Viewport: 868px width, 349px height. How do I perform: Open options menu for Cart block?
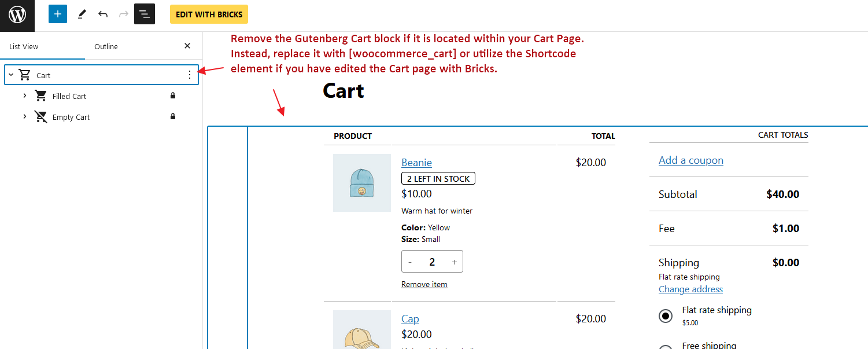(x=189, y=75)
